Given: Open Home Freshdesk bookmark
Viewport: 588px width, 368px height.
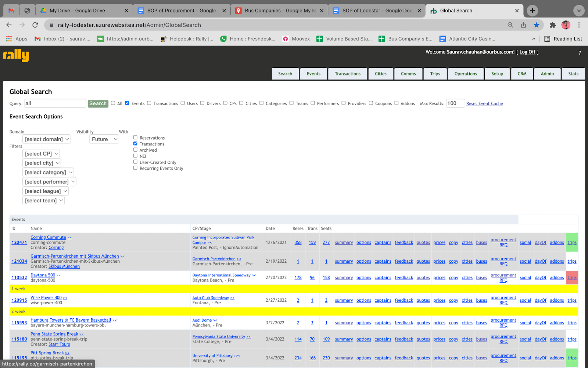Looking at the screenshot, I should [248, 39].
